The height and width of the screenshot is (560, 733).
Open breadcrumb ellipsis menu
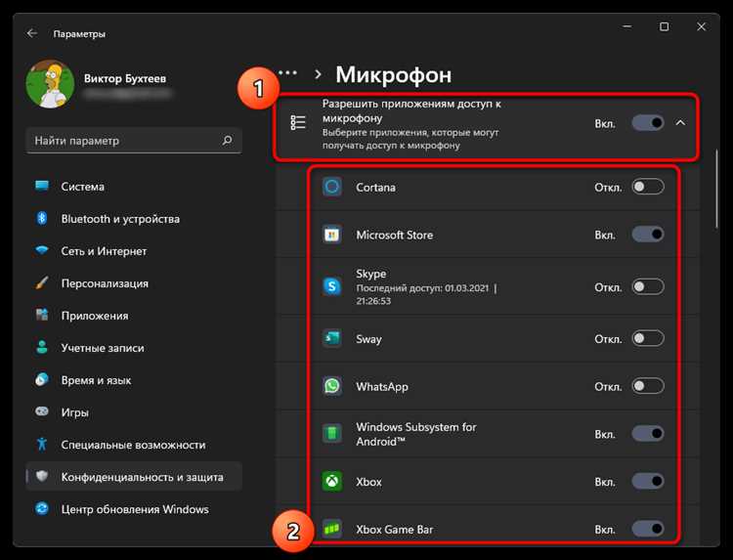288,73
